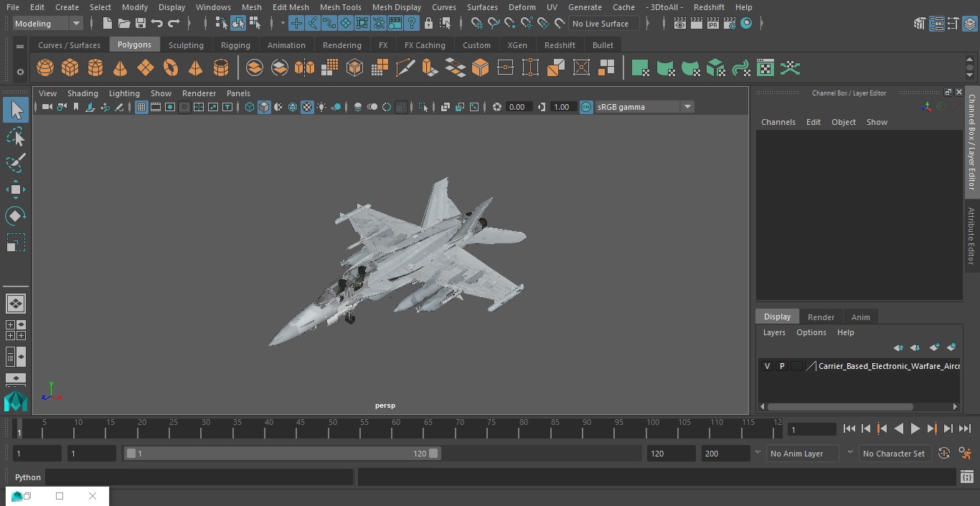This screenshot has width=980, height=506.
Task: Toggle the viewport grid display icon
Action: tap(141, 107)
